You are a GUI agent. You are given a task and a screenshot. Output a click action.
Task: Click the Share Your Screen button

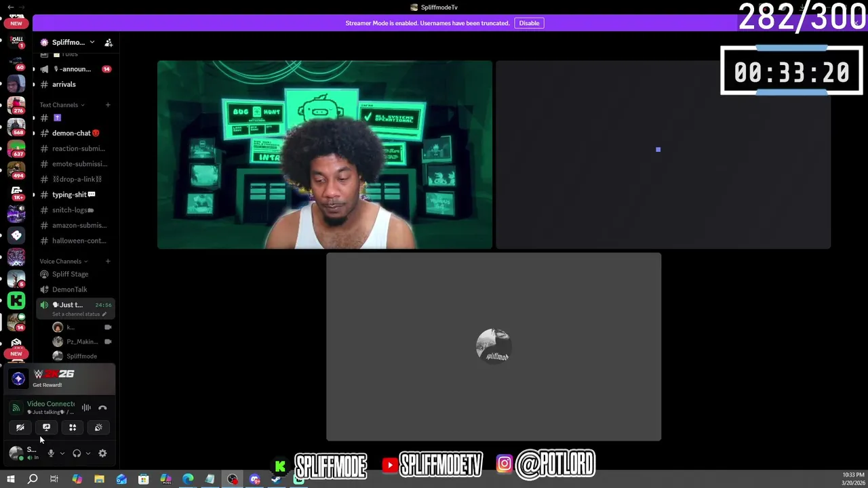(x=46, y=427)
